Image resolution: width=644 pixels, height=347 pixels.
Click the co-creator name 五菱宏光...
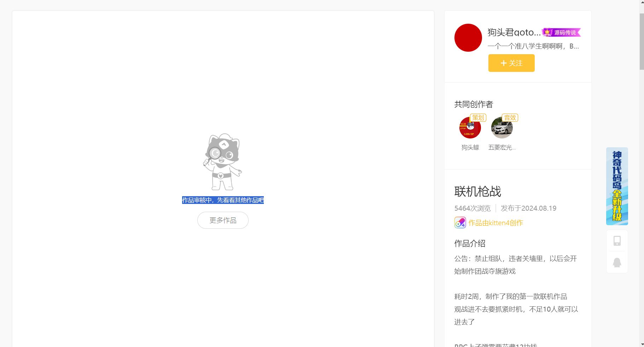502,147
